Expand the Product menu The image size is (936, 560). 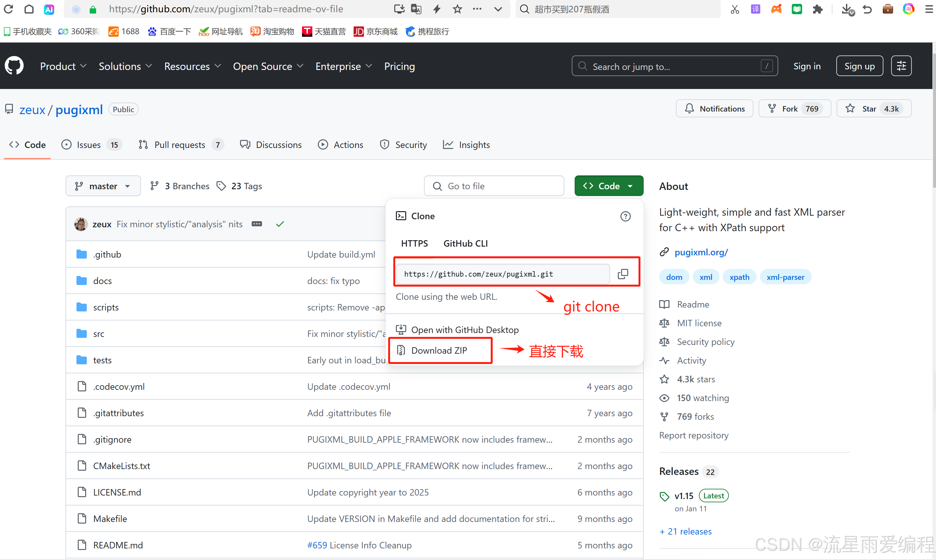tap(63, 66)
